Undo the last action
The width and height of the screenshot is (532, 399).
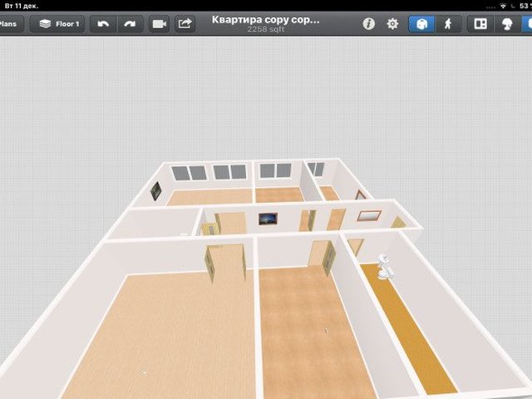tap(103, 24)
